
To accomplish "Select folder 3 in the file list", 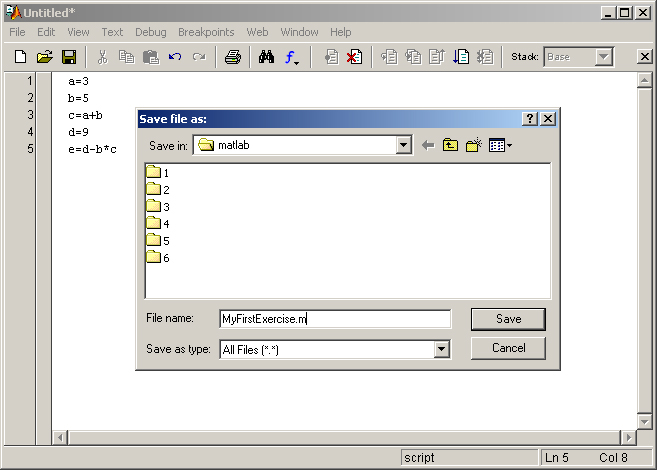I will click(x=158, y=206).
